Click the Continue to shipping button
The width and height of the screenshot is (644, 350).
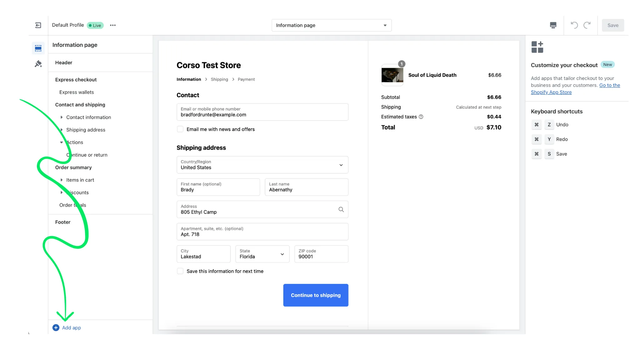(x=316, y=295)
